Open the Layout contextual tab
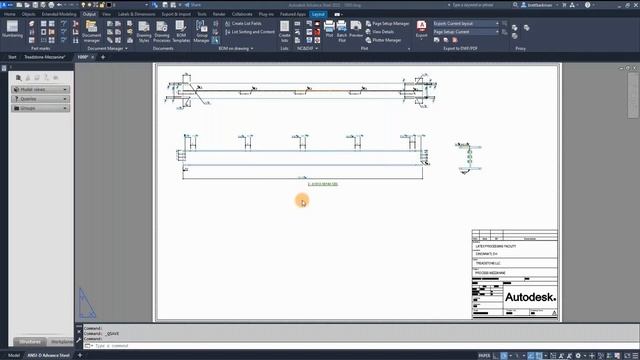This screenshot has width=640, height=360. [318, 14]
